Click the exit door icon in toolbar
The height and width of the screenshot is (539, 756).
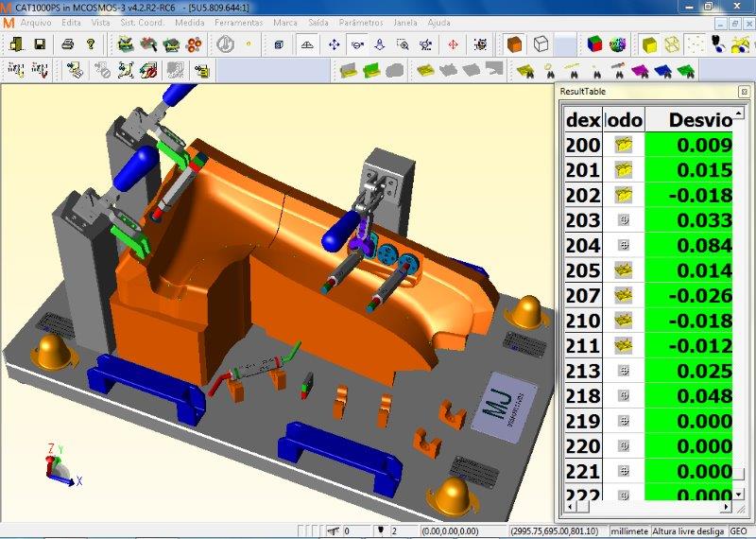[x=16, y=44]
